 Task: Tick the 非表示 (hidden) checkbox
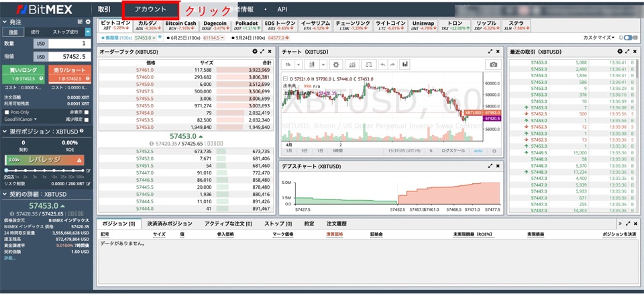[87, 112]
